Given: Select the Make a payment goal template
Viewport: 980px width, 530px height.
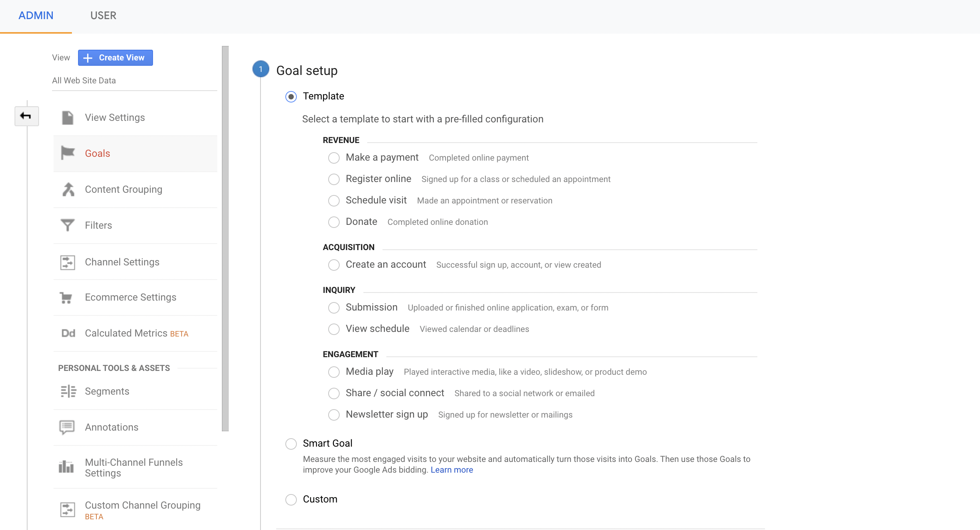Looking at the screenshot, I should [334, 158].
